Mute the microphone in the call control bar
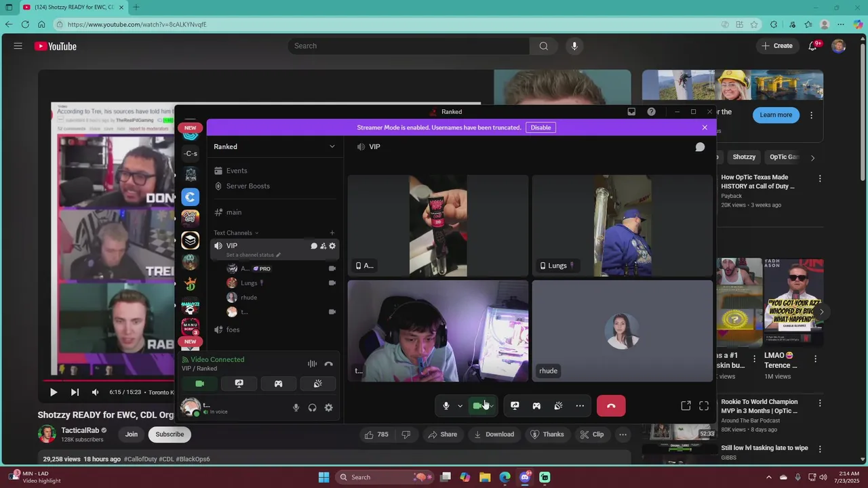Viewport: 868px width, 488px height. tap(446, 406)
